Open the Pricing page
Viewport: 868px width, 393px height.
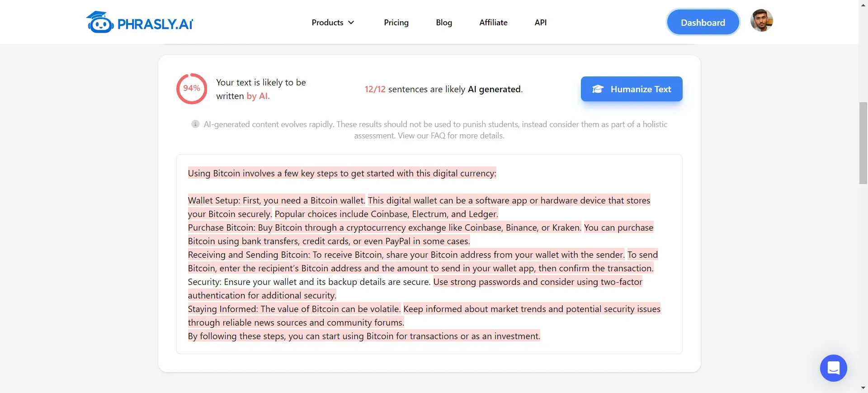click(x=396, y=23)
